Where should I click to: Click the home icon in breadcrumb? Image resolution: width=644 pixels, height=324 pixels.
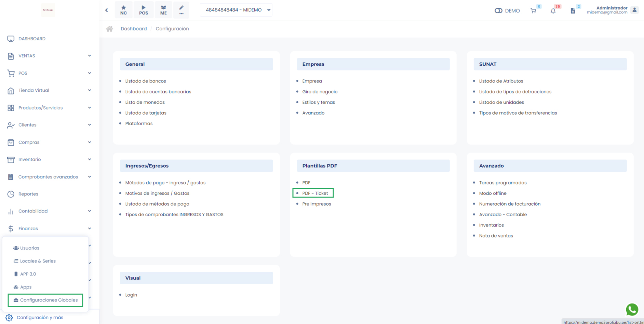click(x=109, y=29)
